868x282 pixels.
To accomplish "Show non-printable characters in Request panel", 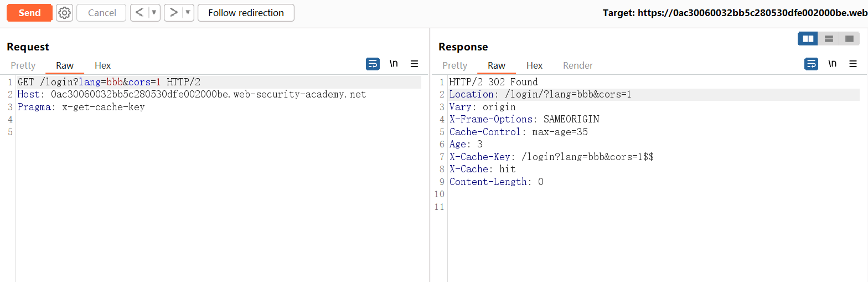I will (394, 64).
